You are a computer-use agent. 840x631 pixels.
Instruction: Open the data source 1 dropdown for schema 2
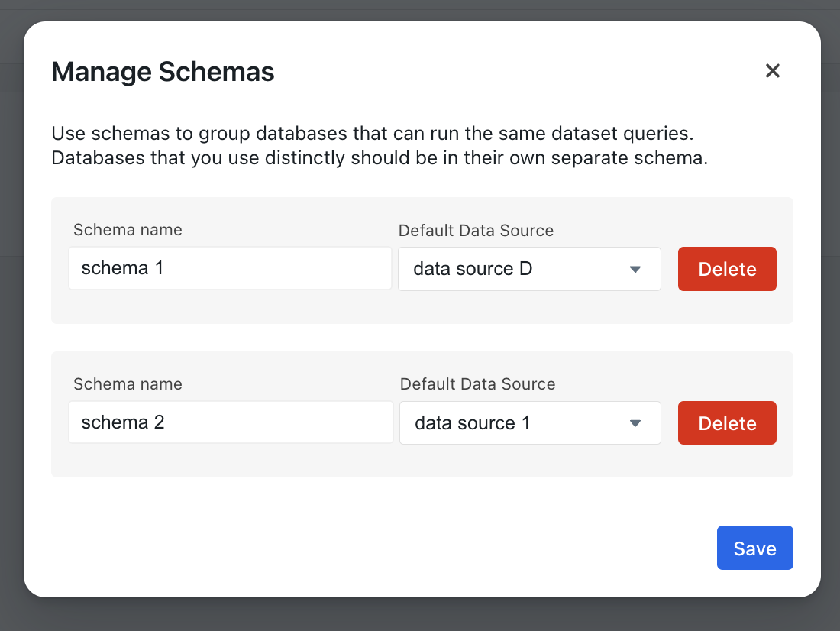[x=530, y=422]
